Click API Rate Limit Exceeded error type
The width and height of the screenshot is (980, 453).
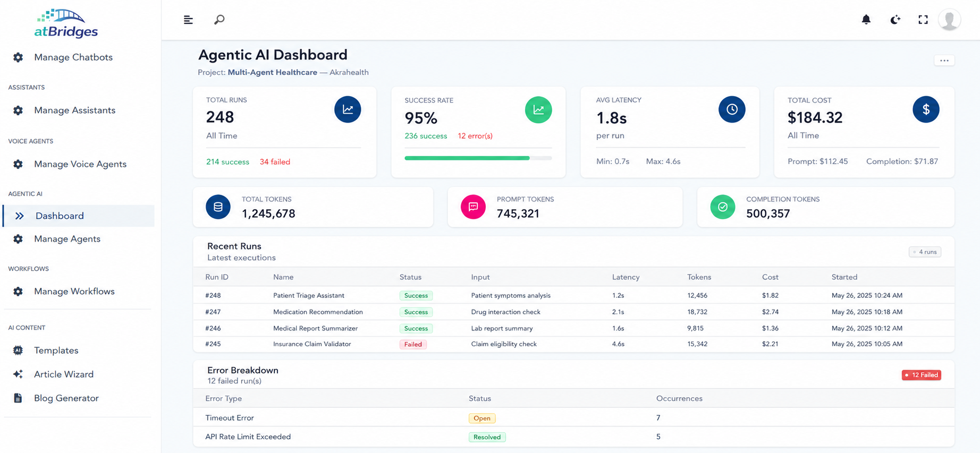pos(248,437)
